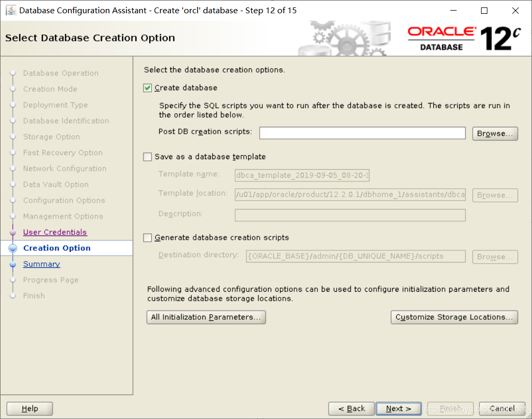Viewport: 532px width, 419px height.
Task: Enable Save as a database template
Action: [x=147, y=157]
